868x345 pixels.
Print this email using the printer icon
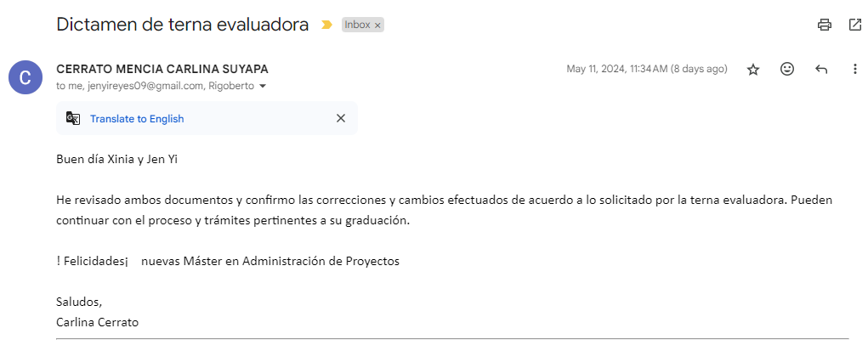point(824,25)
